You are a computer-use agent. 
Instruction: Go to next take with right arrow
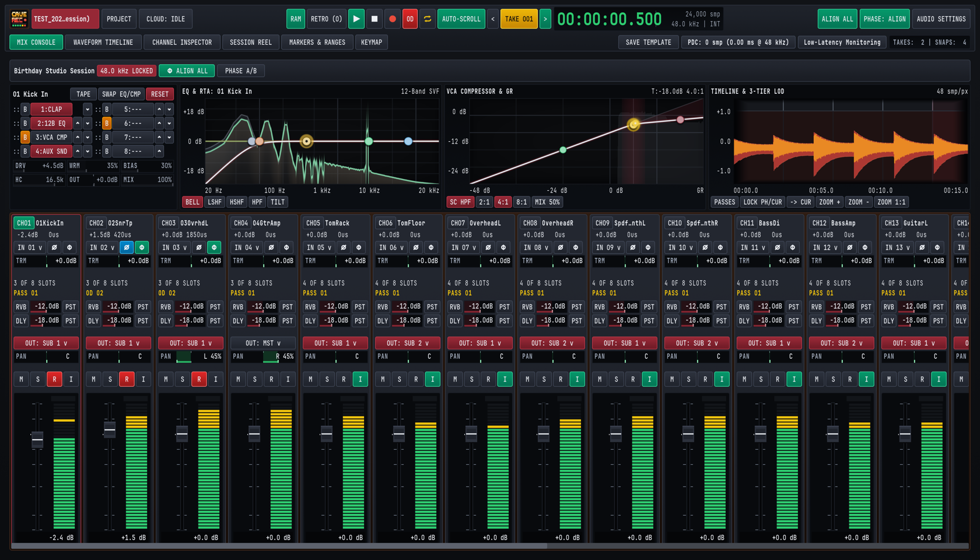[x=545, y=19]
